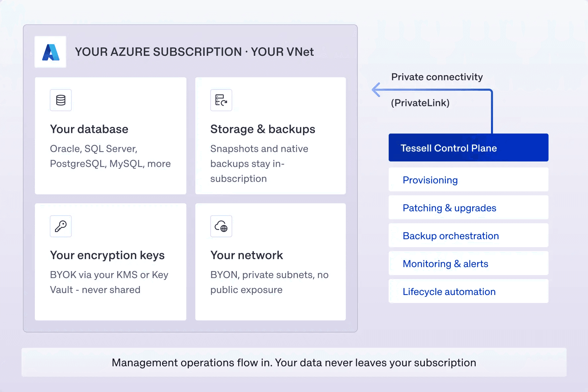The height and width of the screenshot is (392, 588).
Task: Click the database cylinder icon
Action: tap(61, 100)
